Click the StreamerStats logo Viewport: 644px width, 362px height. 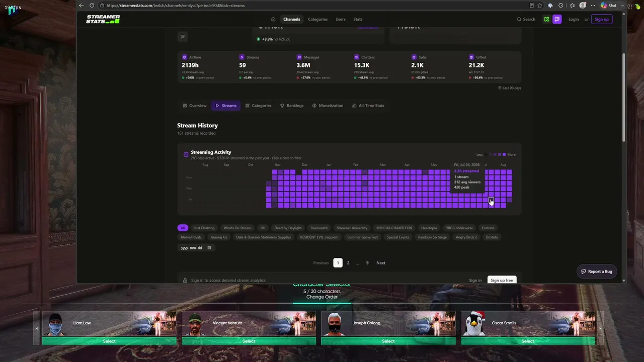click(x=103, y=19)
